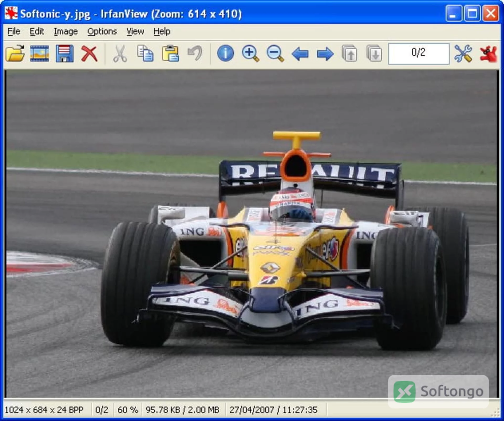504x421 pixels.
Task: Click the Zoom in magnifier
Action: 250,54
